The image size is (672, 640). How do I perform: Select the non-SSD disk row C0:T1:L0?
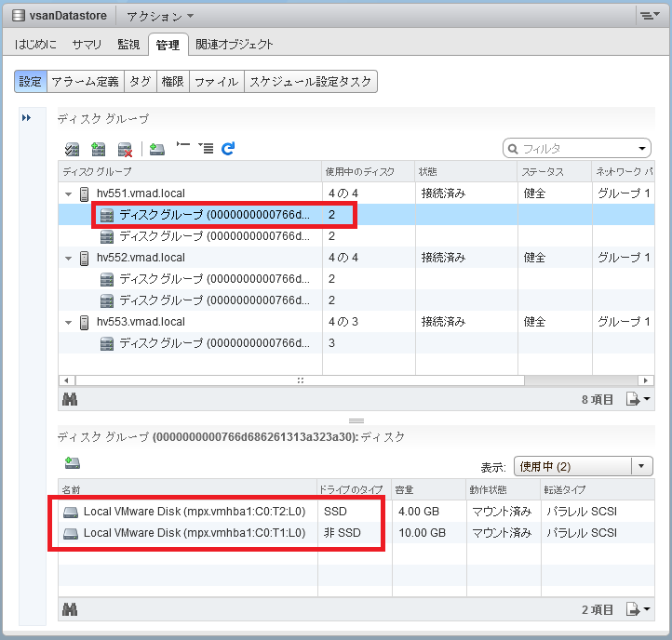coord(194,533)
